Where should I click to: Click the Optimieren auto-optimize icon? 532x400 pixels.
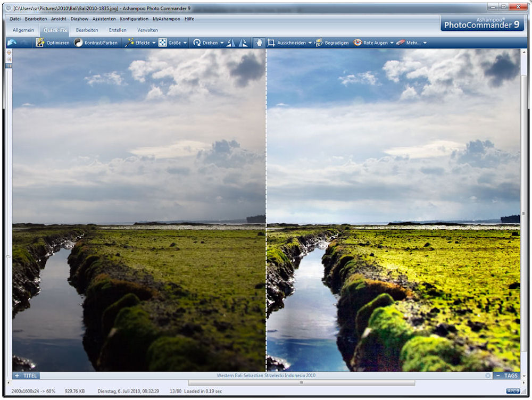coord(40,43)
